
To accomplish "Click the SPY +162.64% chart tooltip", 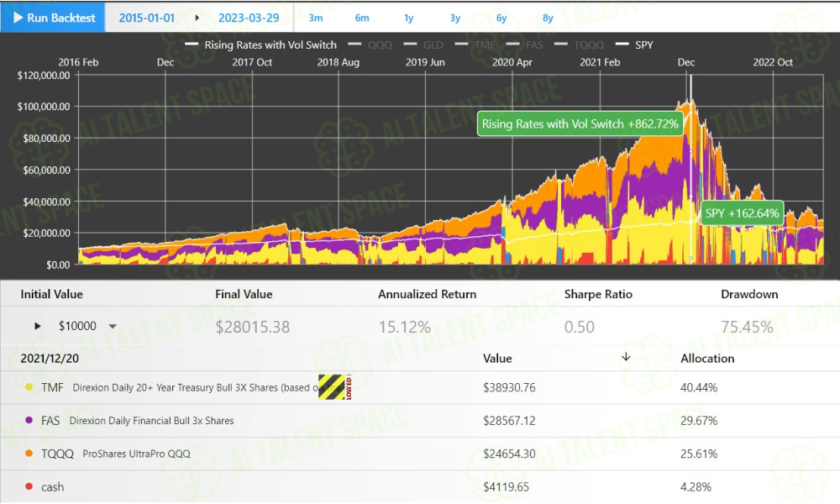I will [742, 213].
